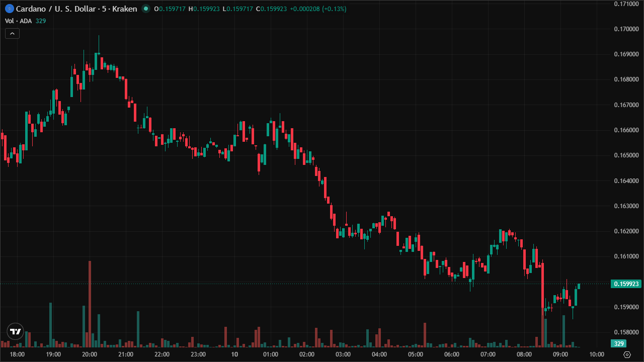Image resolution: width=644 pixels, height=362 pixels.
Task: Click the 0.158000 price axis label
Action: 626,332
